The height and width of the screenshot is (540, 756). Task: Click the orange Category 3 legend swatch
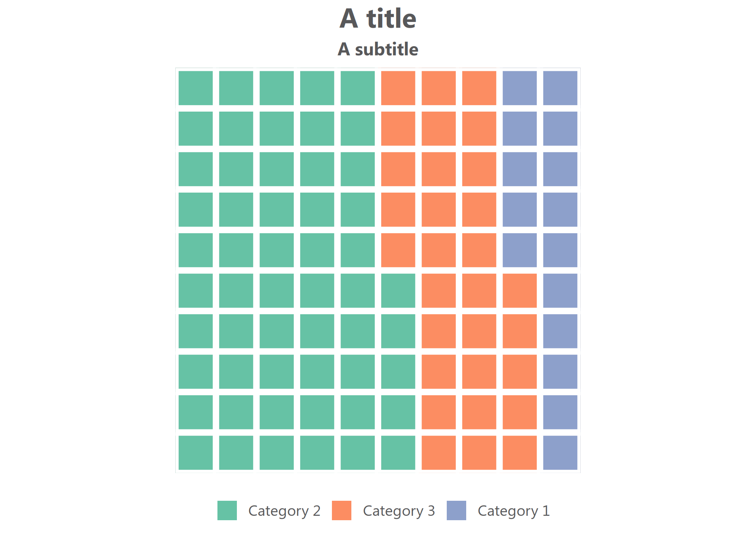click(341, 510)
